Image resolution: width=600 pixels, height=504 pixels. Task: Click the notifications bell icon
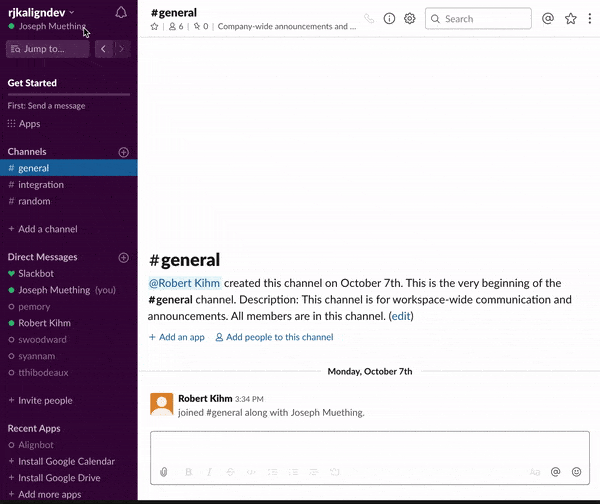pyautogui.click(x=121, y=13)
